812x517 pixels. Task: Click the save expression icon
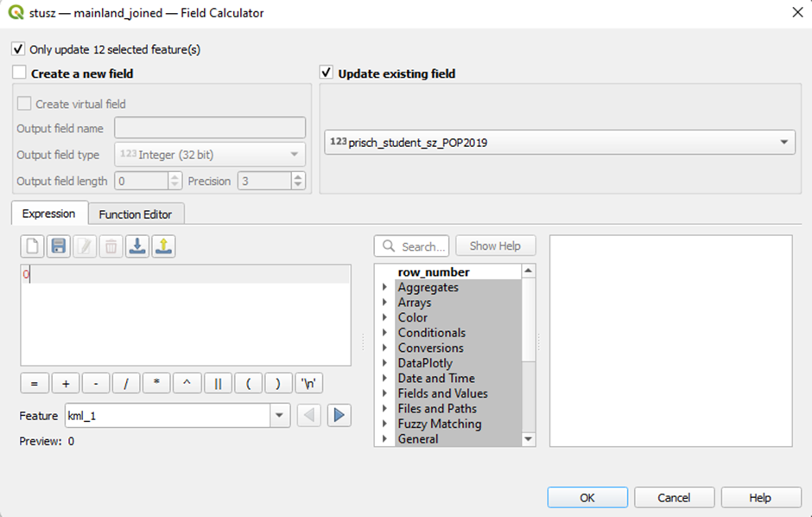(x=59, y=246)
